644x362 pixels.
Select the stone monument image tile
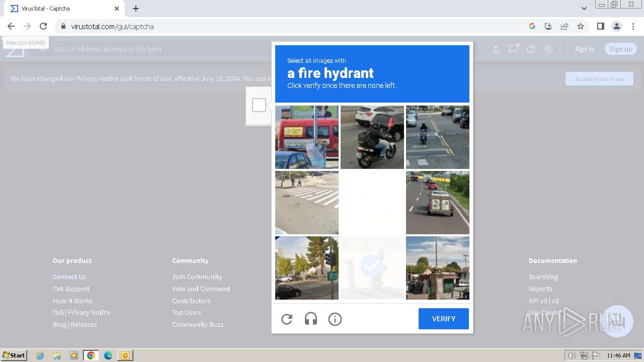point(438,268)
